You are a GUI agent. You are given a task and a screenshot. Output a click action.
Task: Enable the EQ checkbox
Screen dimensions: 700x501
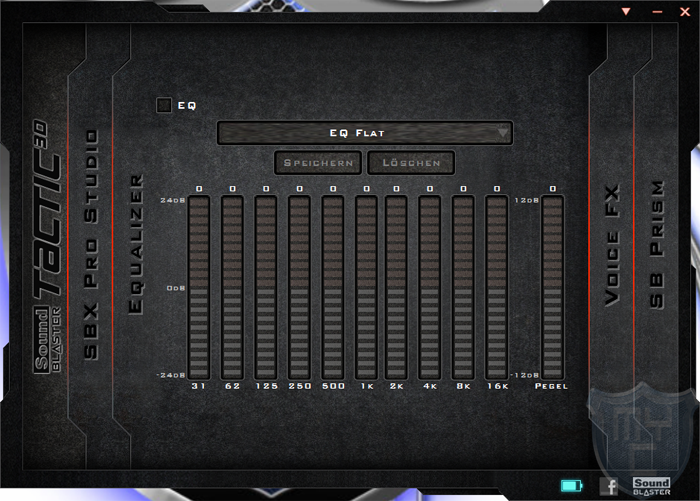coord(164,105)
